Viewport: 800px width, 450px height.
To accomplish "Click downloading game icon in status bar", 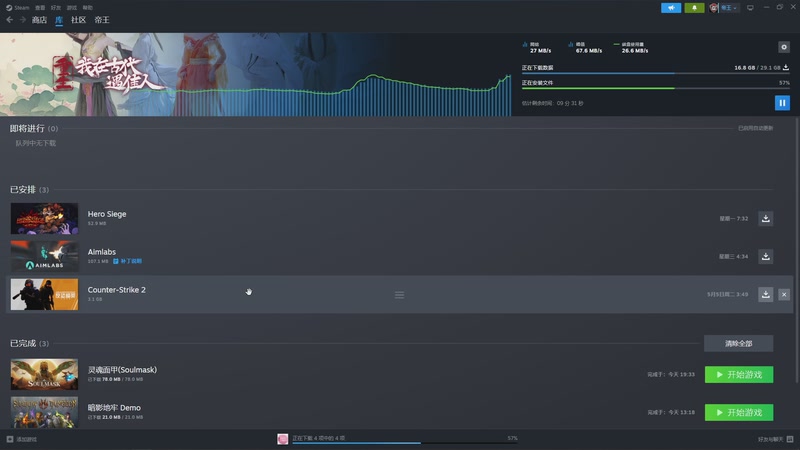I will tap(283, 439).
